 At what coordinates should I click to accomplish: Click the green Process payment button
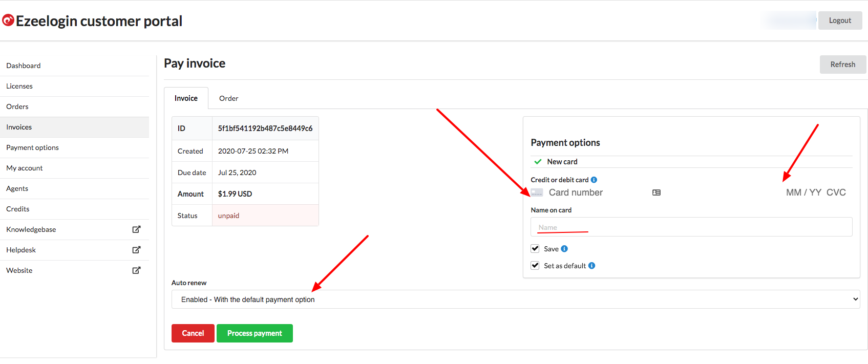pos(255,333)
